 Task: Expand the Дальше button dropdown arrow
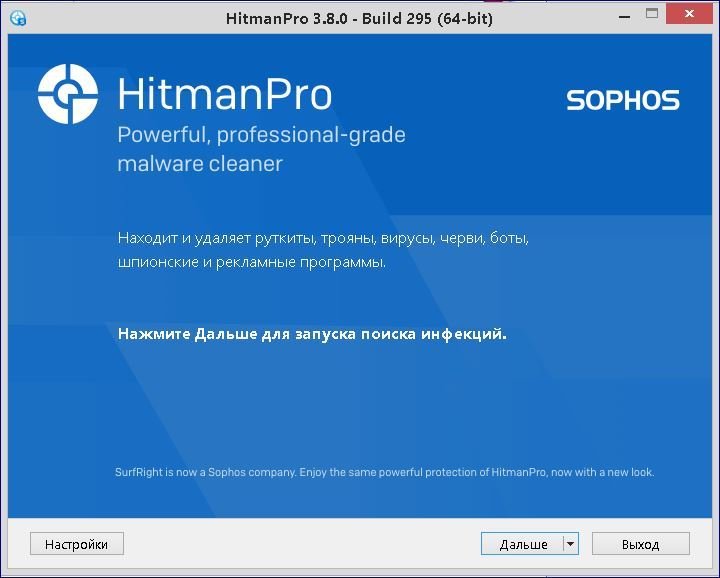570,544
